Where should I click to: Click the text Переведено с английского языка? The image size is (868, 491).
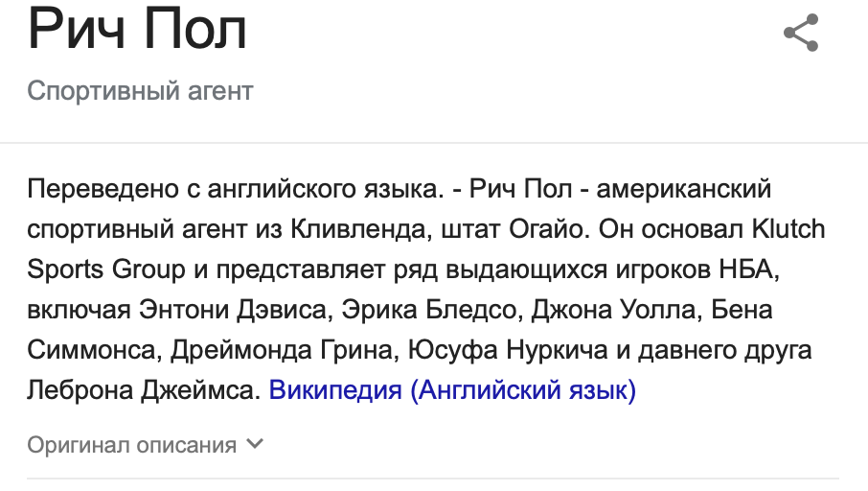pos(236,190)
